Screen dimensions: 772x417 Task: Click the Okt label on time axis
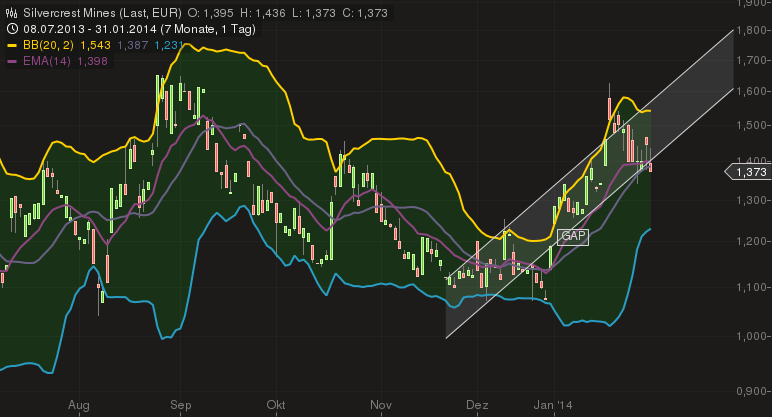[x=277, y=406]
